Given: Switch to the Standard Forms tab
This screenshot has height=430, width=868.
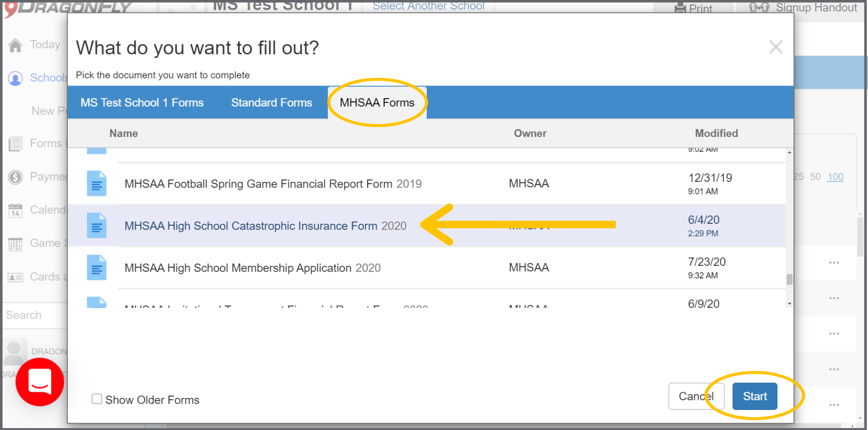Looking at the screenshot, I should click(271, 103).
